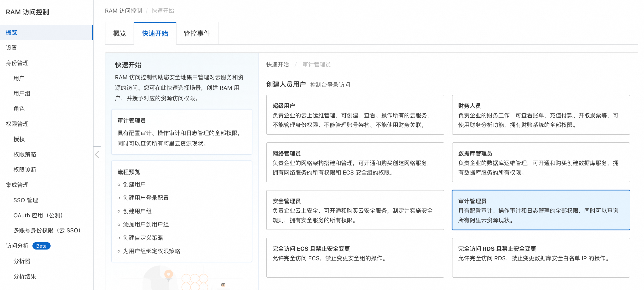The height and width of the screenshot is (290, 644).
Task: Go to 权限策略 in the sidebar
Action: tap(25, 154)
